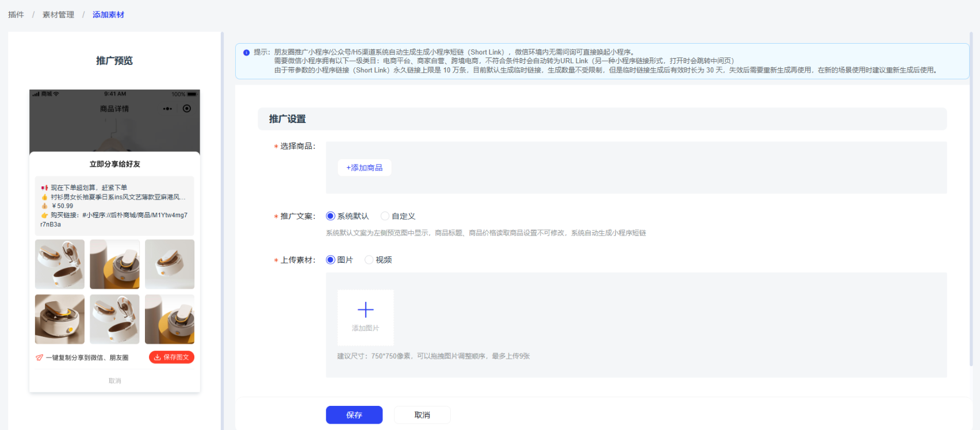980x430 pixels.
Task: Click the +添加商品 button
Action: click(365, 168)
